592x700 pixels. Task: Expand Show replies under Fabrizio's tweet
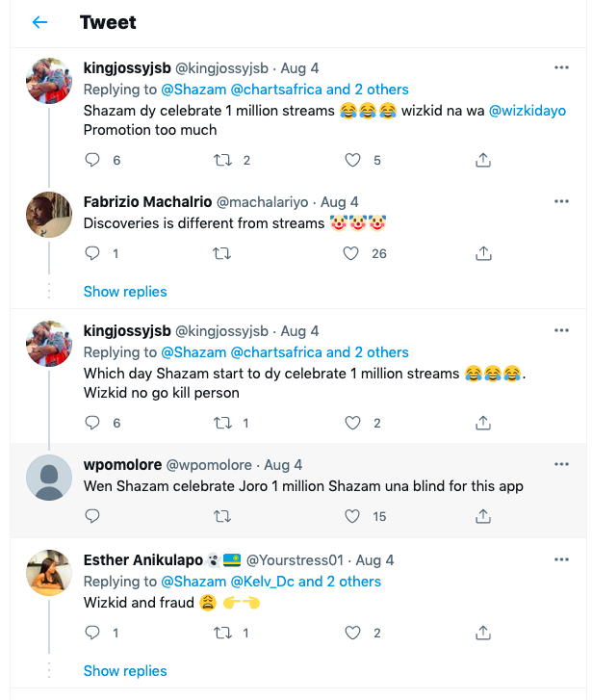point(125,292)
